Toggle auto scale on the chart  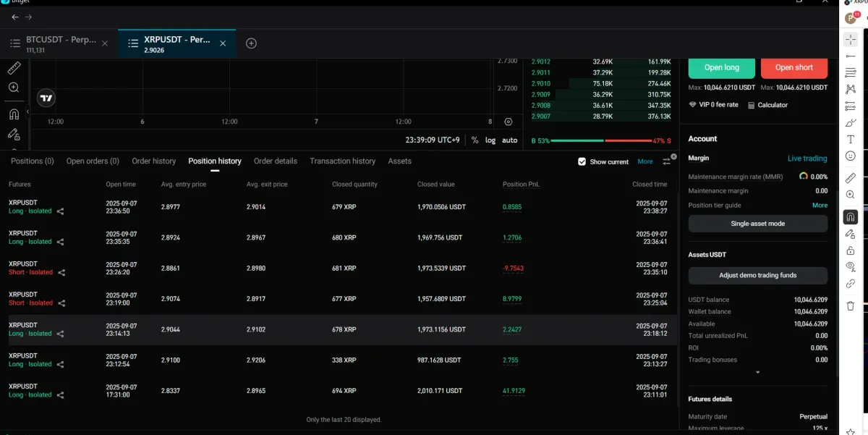coord(510,140)
